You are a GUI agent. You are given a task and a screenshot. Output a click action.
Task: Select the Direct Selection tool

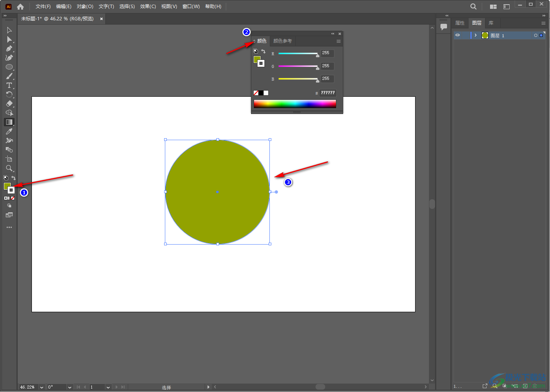(x=9, y=39)
